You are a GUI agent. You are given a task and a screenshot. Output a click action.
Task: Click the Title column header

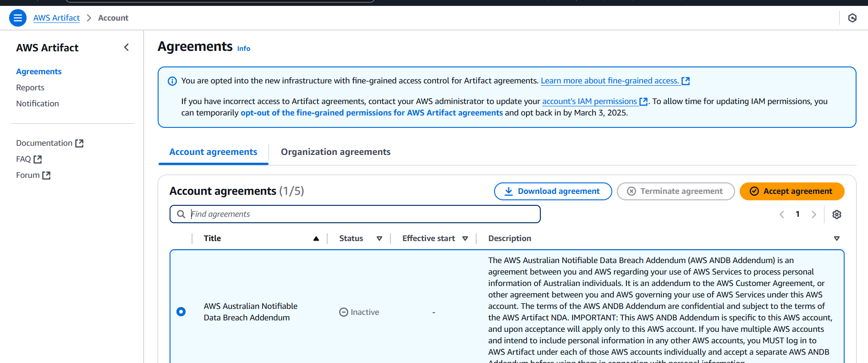(x=212, y=238)
